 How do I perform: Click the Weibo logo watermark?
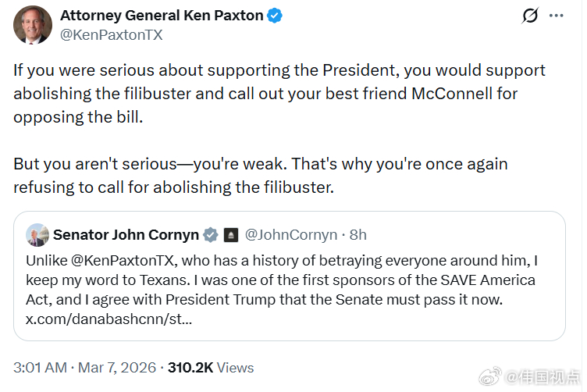coord(491,376)
